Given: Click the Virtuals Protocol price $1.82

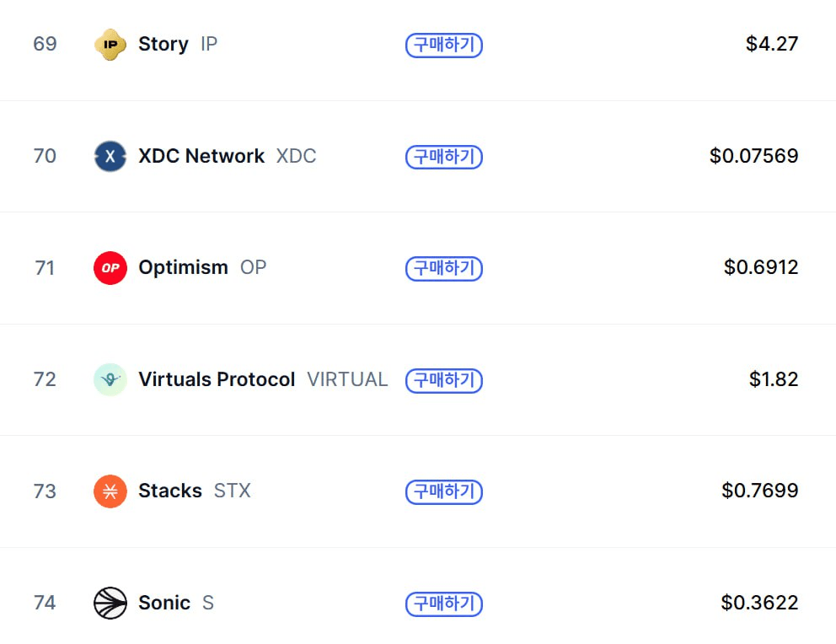Looking at the screenshot, I should click(x=773, y=379).
